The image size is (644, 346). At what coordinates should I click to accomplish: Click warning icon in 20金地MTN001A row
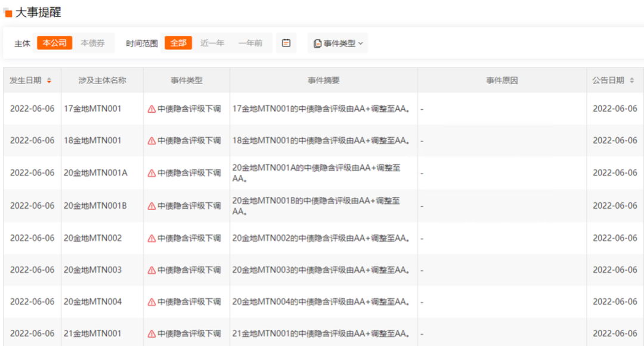[151, 173]
